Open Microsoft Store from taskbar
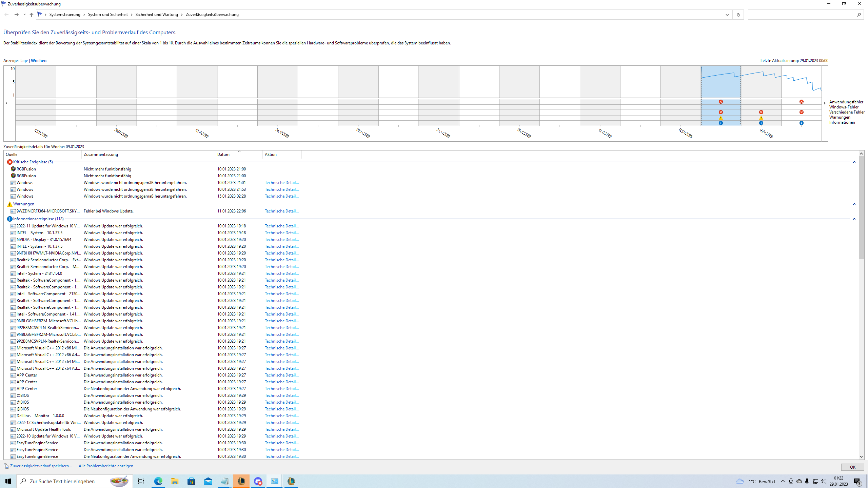The width and height of the screenshot is (868, 488). pos(191,481)
